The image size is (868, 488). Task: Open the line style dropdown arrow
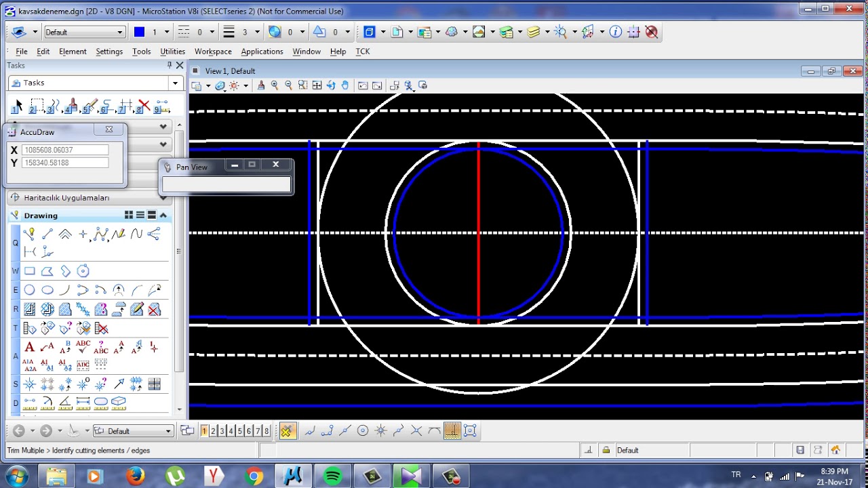(x=212, y=32)
